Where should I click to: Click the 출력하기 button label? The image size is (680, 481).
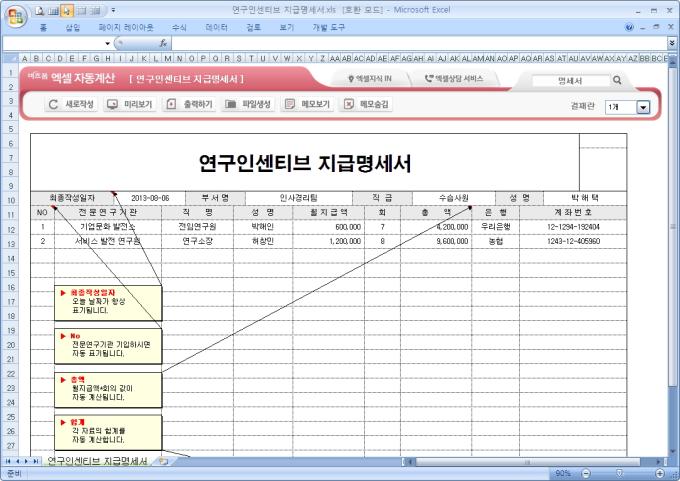pyautogui.click(x=198, y=104)
